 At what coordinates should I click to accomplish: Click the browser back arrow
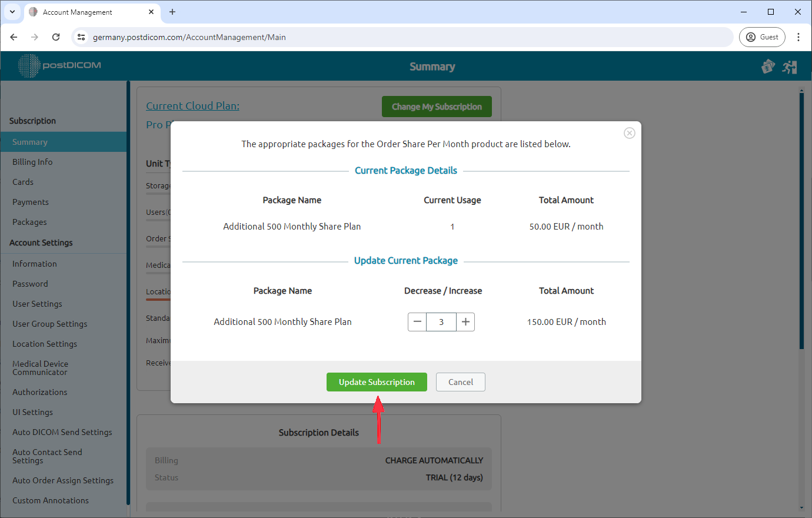[14, 36]
